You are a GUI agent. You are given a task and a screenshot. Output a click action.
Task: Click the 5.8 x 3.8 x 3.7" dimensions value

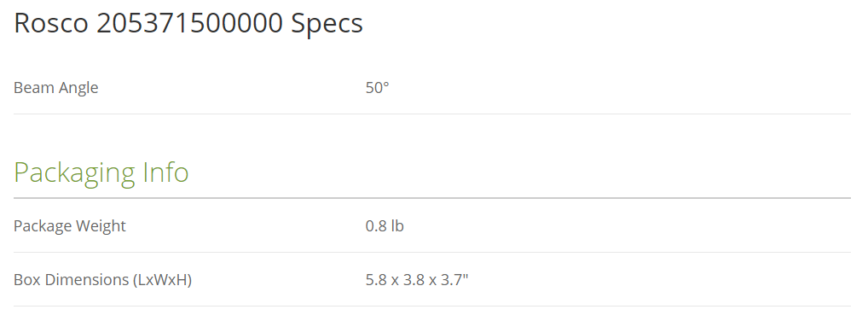pyautogui.click(x=417, y=279)
